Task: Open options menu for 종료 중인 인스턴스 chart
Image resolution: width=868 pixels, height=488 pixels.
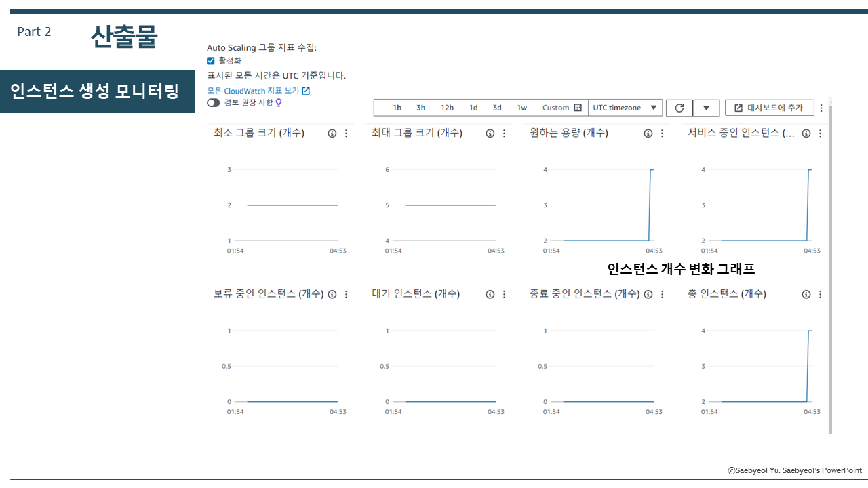Action: click(662, 294)
